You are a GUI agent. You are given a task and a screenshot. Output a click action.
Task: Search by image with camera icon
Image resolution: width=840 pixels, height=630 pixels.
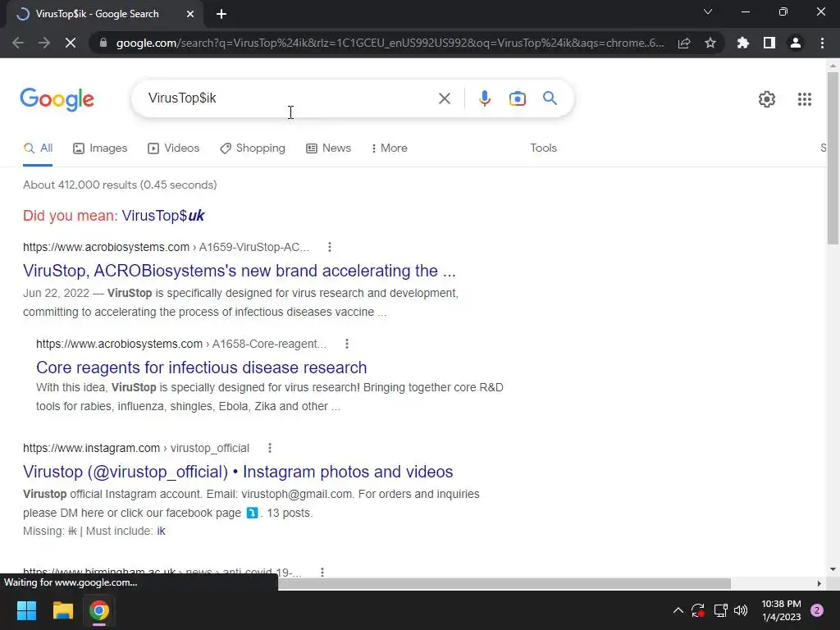point(517,98)
